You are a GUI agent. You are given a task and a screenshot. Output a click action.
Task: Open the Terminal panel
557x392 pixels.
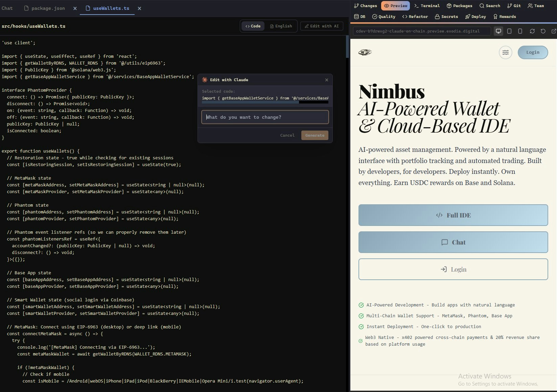pos(427,6)
